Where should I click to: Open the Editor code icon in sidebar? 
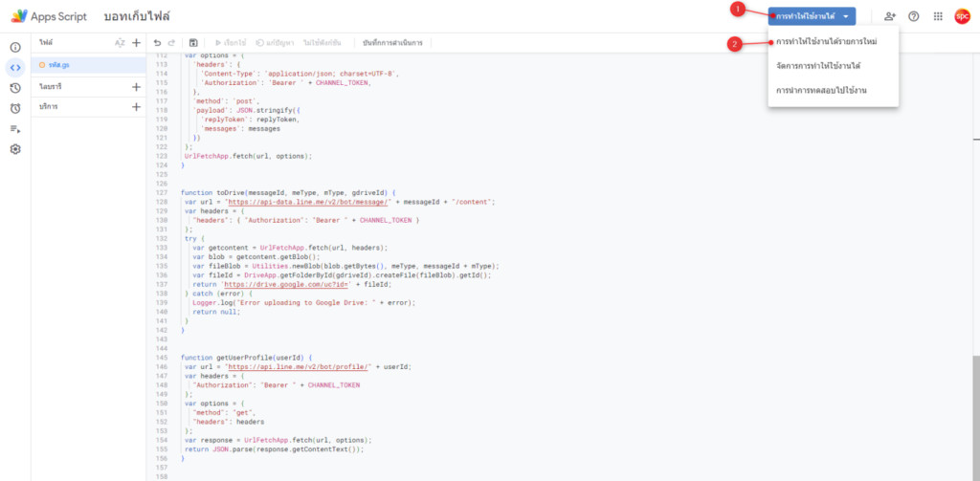[x=15, y=67]
